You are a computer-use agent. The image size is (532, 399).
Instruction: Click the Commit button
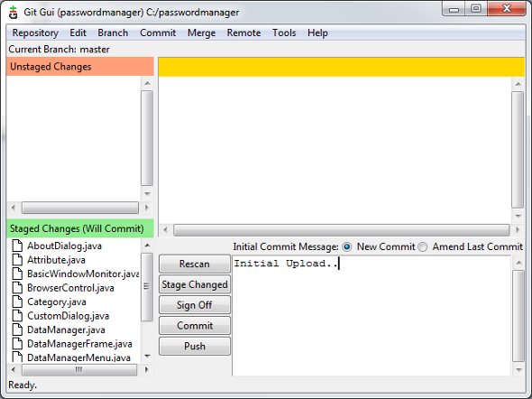point(195,325)
